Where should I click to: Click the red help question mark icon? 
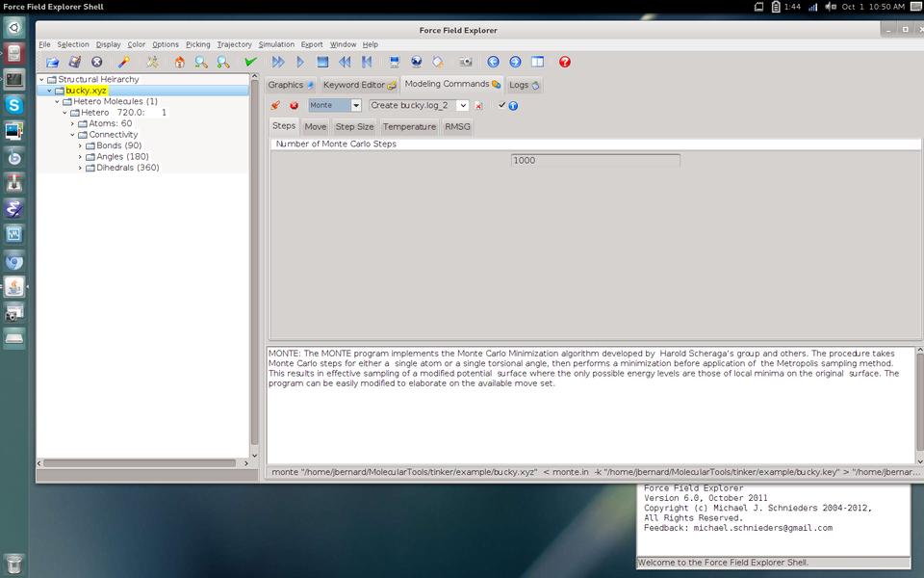(565, 62)
